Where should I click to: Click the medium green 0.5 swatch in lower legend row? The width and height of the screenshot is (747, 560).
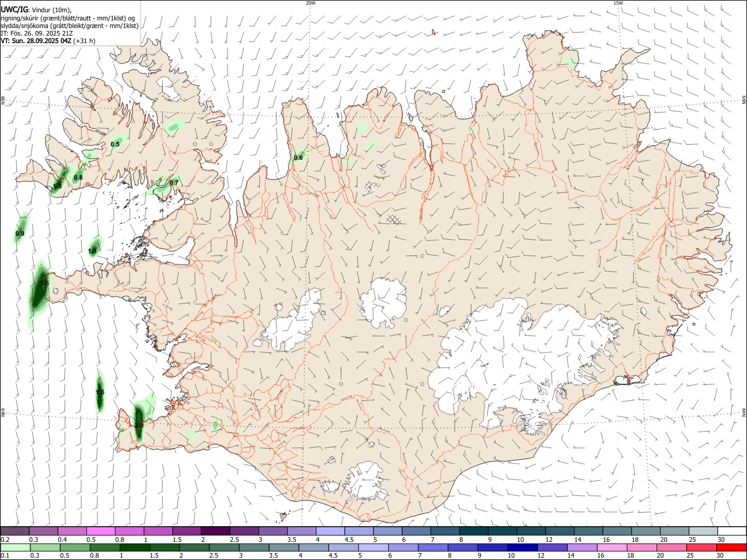[x=75, y=547]
